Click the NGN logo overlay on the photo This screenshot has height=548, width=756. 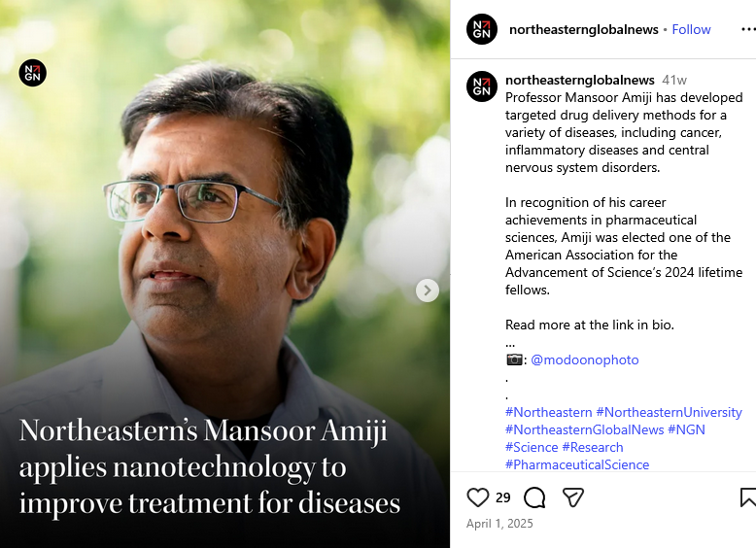click(x=33, y=73)
